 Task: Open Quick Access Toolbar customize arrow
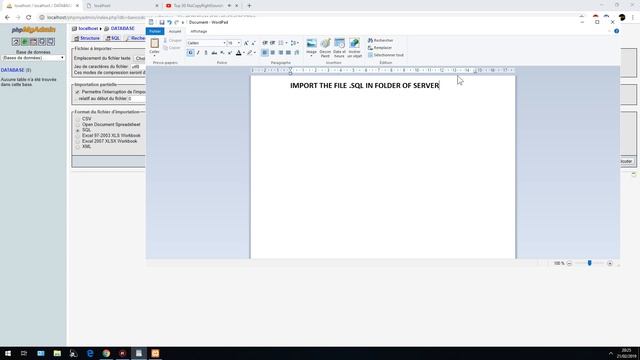pyautogui.click(x=183, y=22)
